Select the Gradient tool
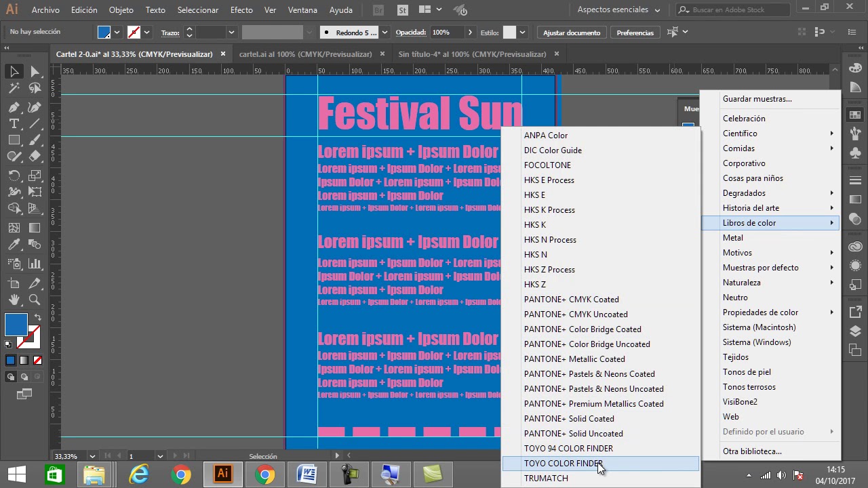 (x=35, y=228)
